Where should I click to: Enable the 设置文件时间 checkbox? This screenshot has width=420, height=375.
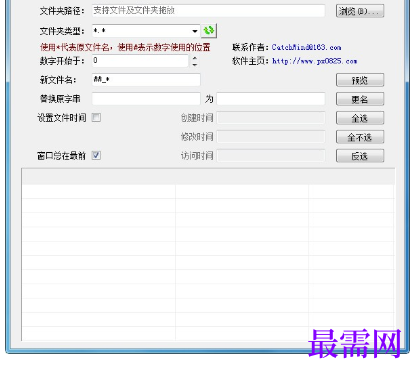tap(96, 117)
